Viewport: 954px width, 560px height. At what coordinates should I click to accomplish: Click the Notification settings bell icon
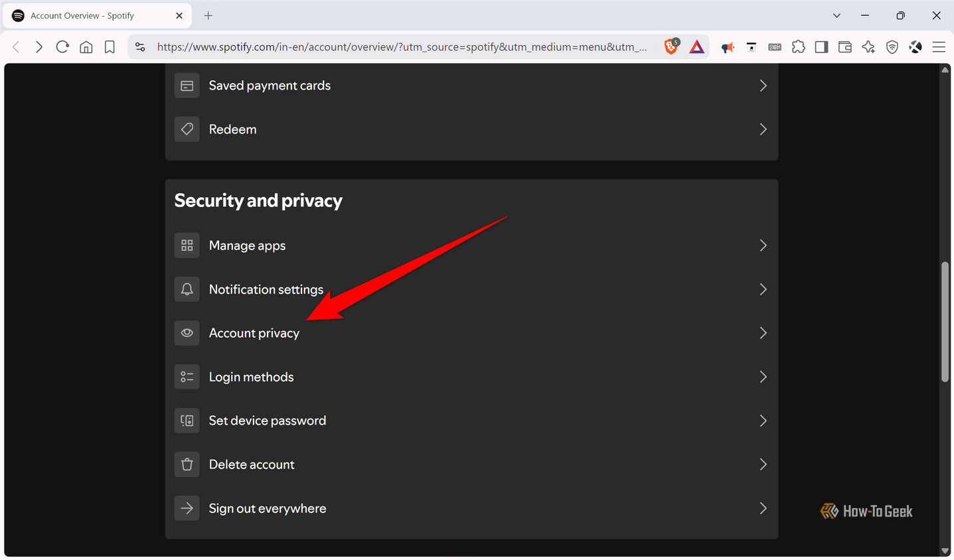(187, 289)
